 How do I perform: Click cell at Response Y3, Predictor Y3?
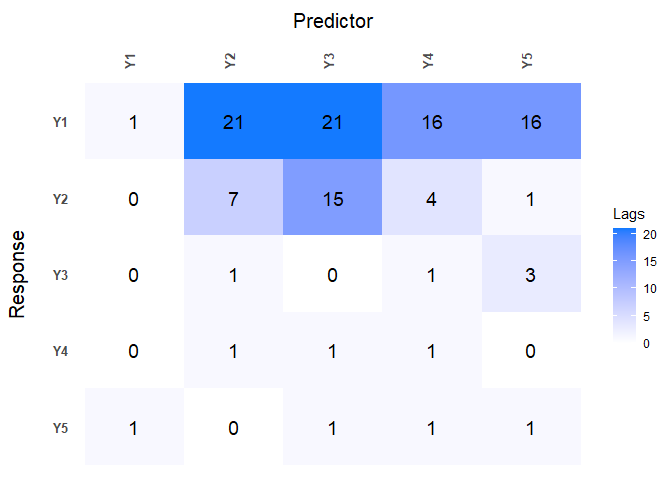pyautogui.click(x=332, y=274)
